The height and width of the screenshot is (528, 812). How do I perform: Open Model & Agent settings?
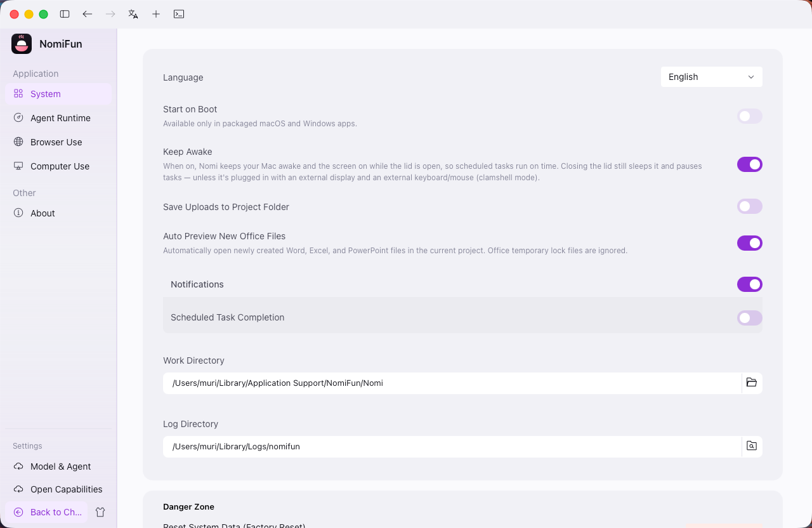coord(58,466)
